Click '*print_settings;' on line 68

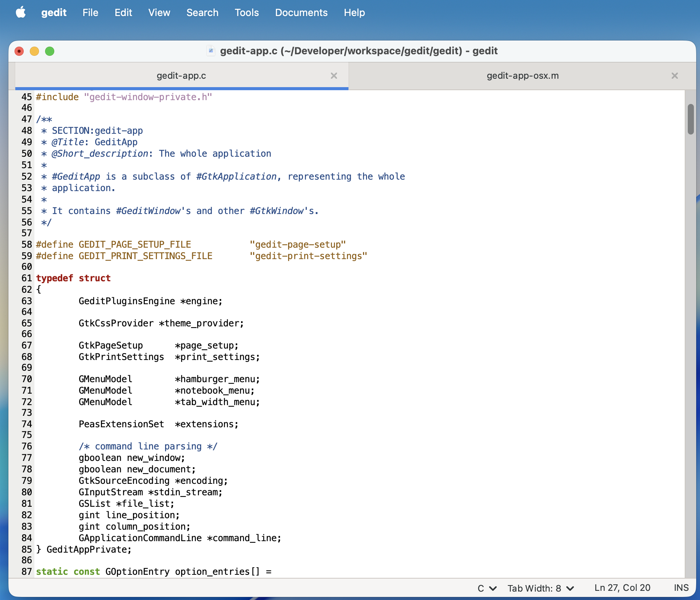coord(217,357)
